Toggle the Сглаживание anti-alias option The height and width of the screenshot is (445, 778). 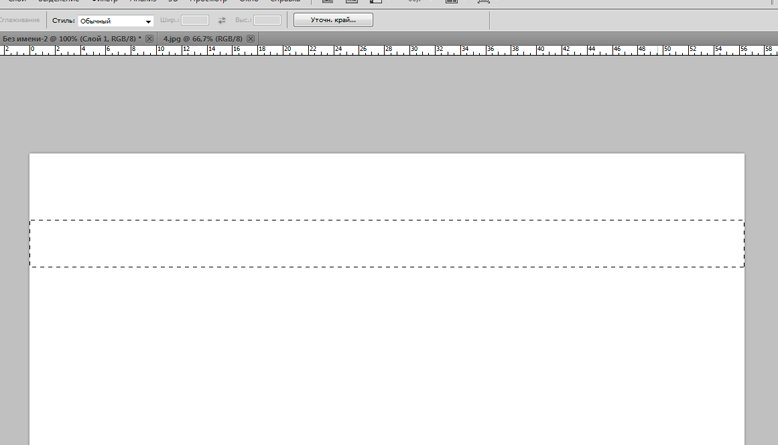tap(20, 20)
